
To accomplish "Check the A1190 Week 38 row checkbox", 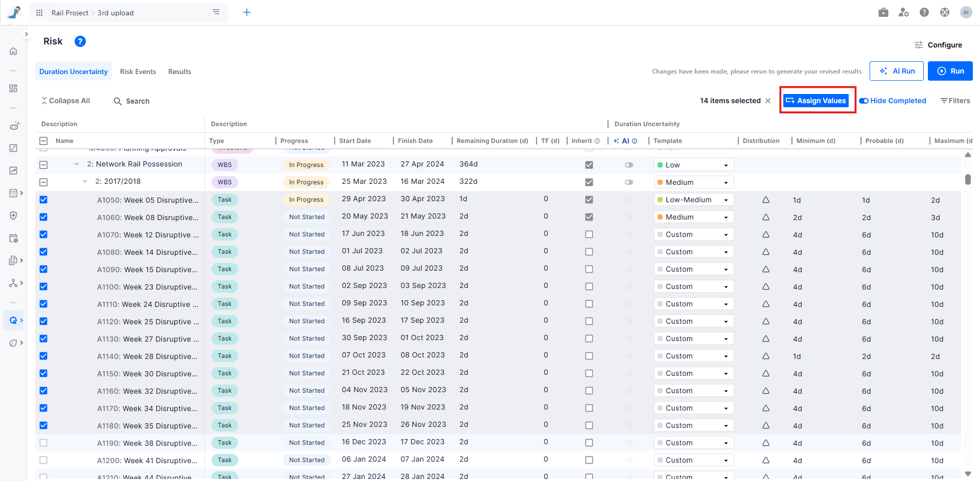I will click(x=43, y=443).
